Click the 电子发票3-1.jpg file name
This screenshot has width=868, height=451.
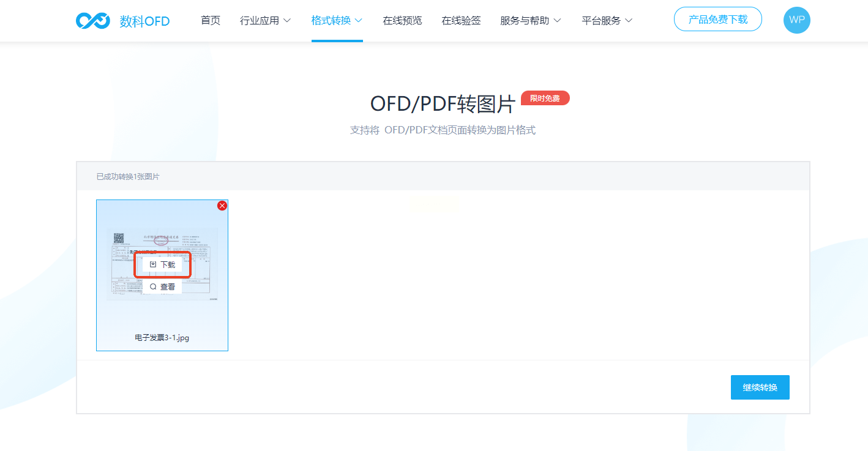point(162,337)
